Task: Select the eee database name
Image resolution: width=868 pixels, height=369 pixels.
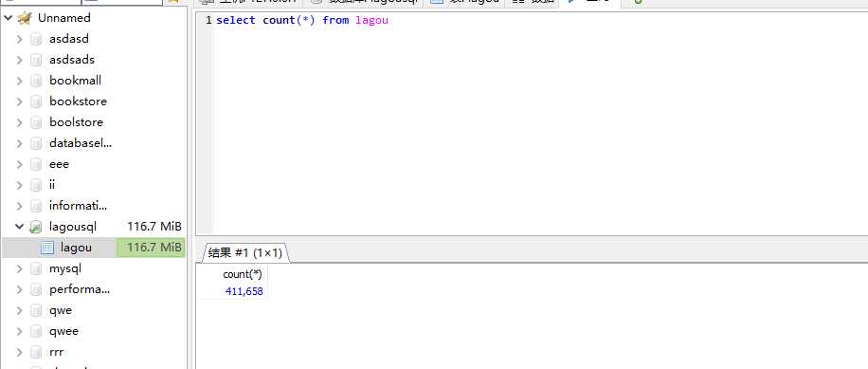Action: pos(60,164)
